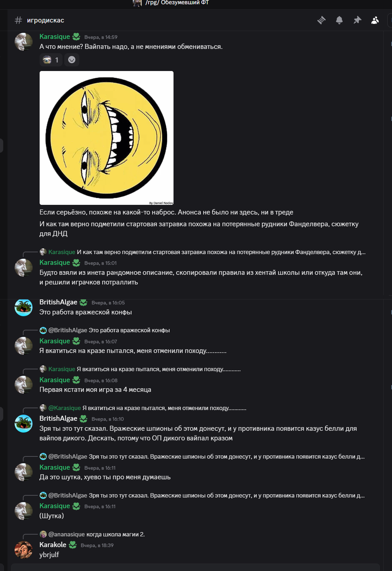Show pinned messages with pin icon
This screenshot has width=392, height=571.
(x=357, y=20)
